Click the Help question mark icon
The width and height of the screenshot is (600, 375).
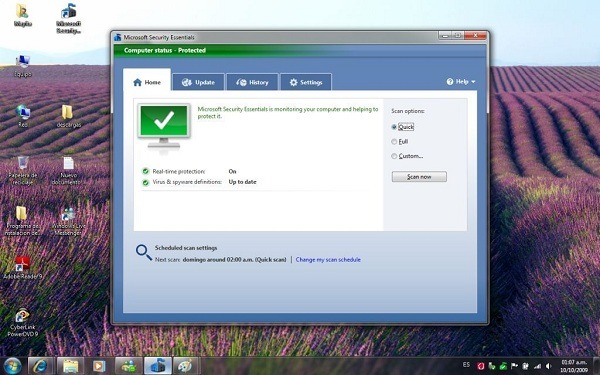coord(450,82)
